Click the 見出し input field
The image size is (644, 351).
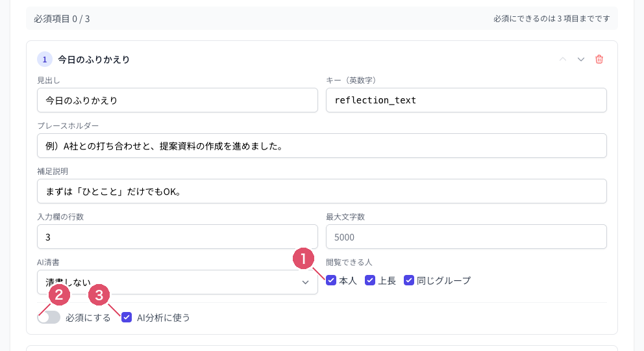pos(177,100)
